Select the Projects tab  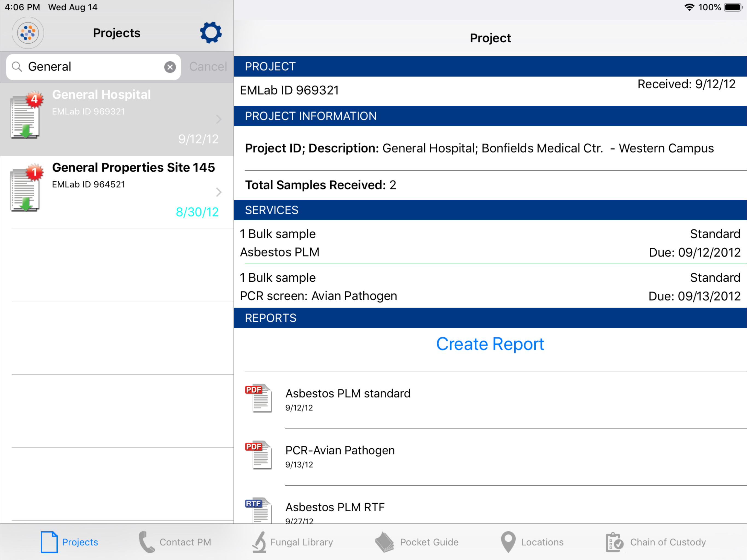click(x=69, y=542)
